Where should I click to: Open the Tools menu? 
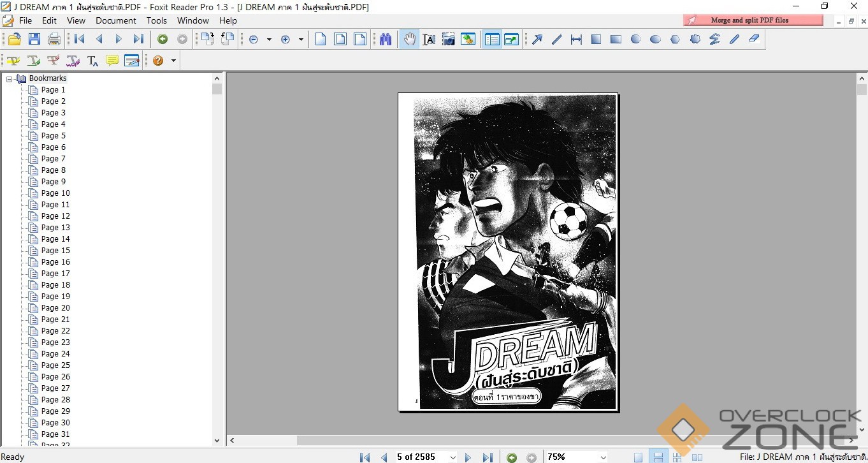[157, 20]
